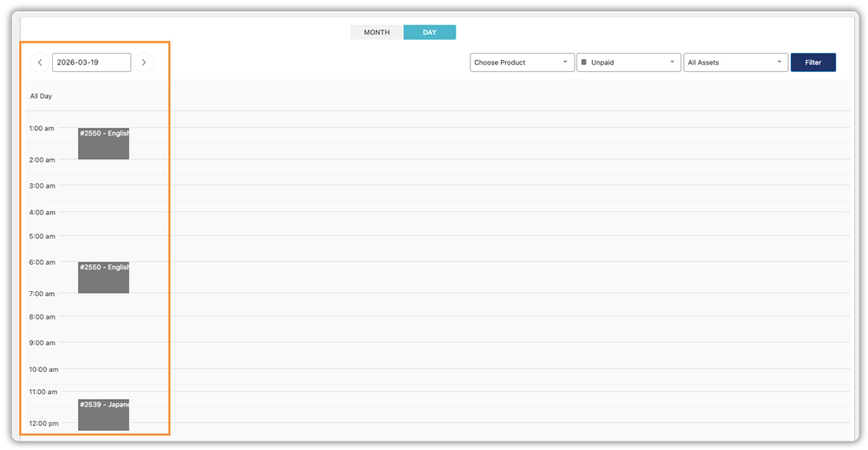The width and height of the screenshot is (868, 450).
Task: Select the 9:00 am time label
Action: [42, 343]
